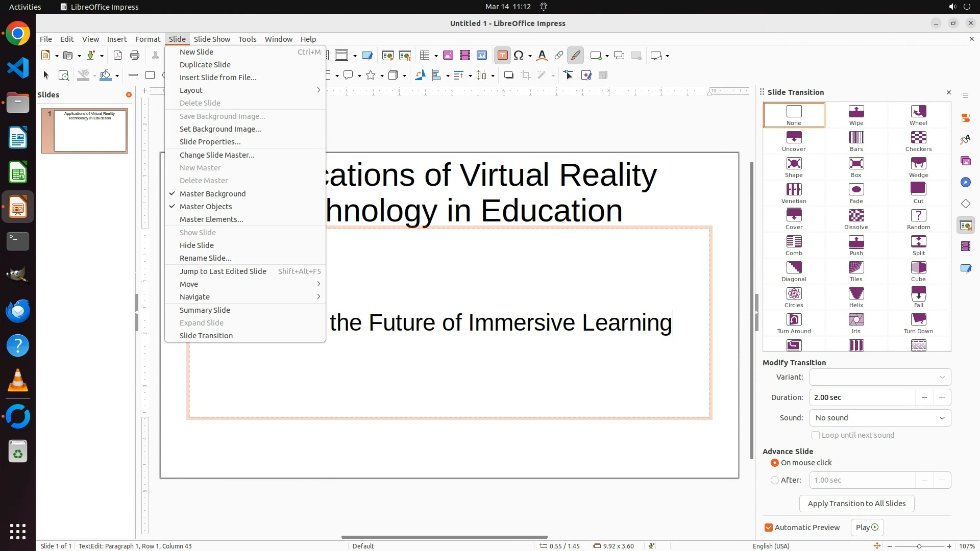Open the Variant combo box

(x=880, y=377)
